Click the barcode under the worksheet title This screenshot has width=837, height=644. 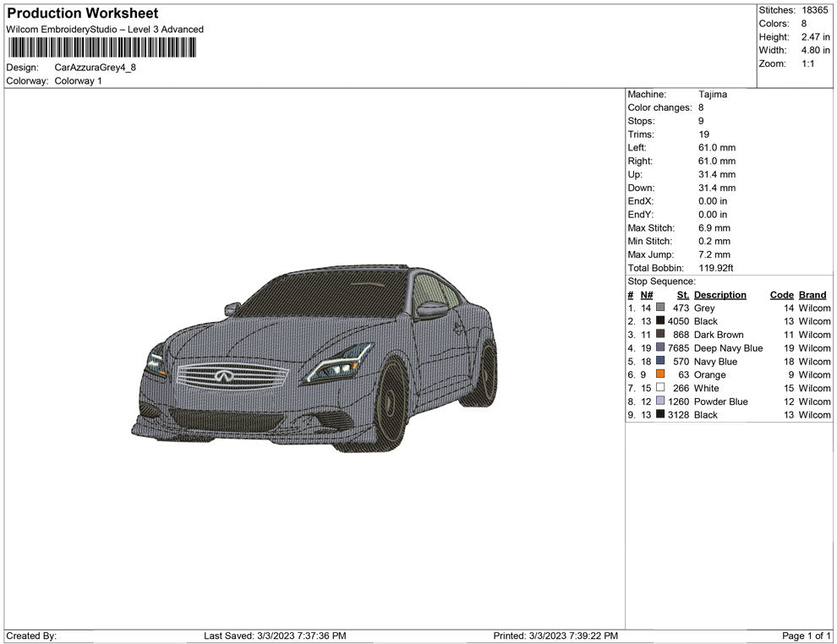(101, 47)
